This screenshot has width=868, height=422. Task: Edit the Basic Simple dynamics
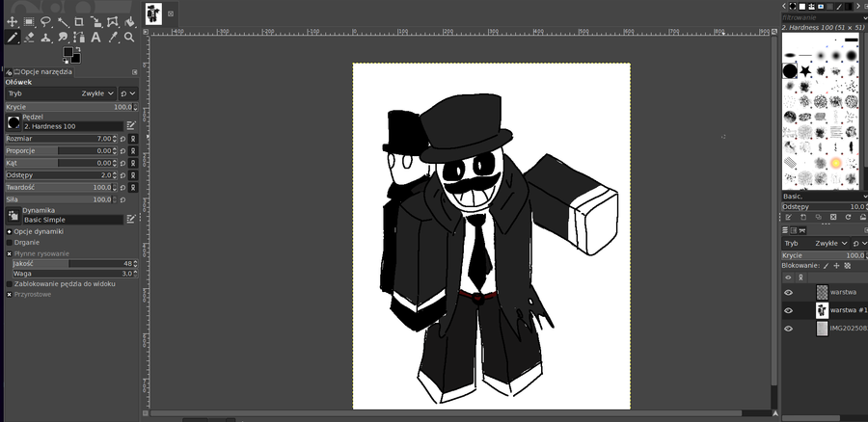point(131,219)
